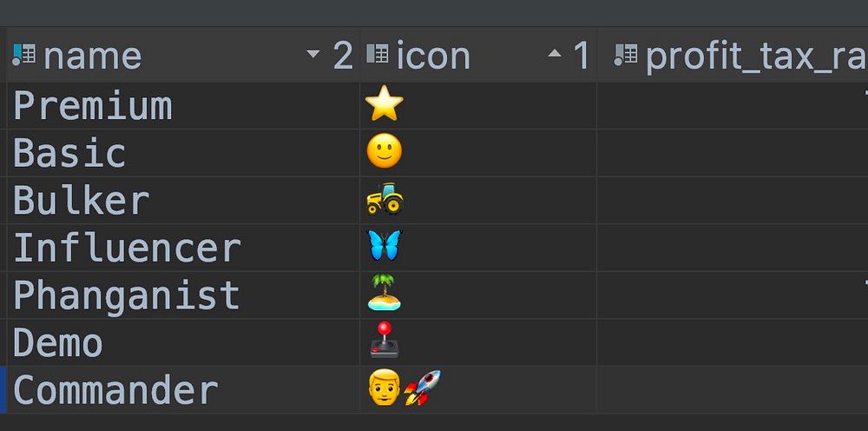Click the name column header label
The height and width of the screenshot is (431, 868).
(93, 56)
